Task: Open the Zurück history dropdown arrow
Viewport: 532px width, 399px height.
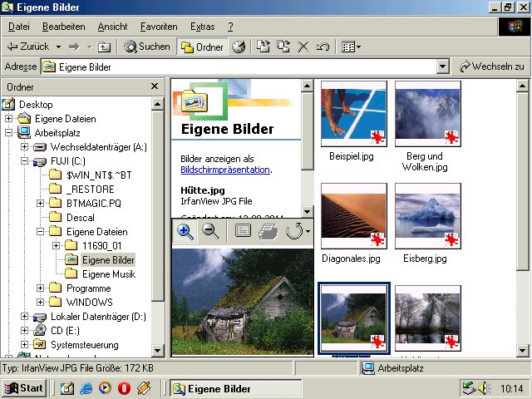Action: click(58, 47)
